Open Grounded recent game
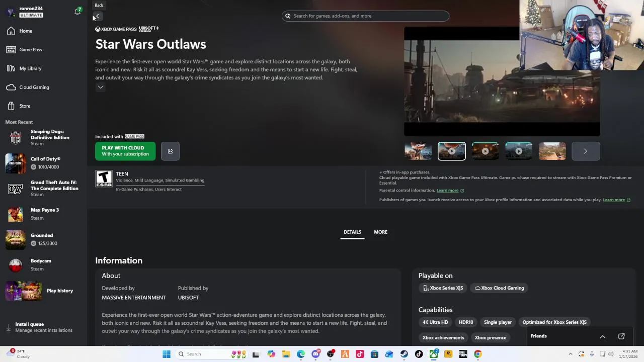This screenshot has width=644, height=362. click(x=43, y=239)
